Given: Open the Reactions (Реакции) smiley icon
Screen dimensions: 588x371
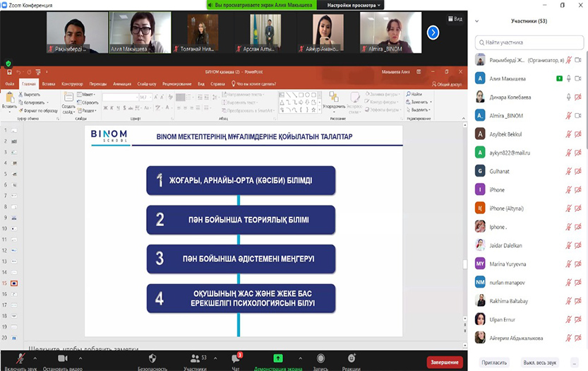Looking at the screenshot, I should point(351,358).
